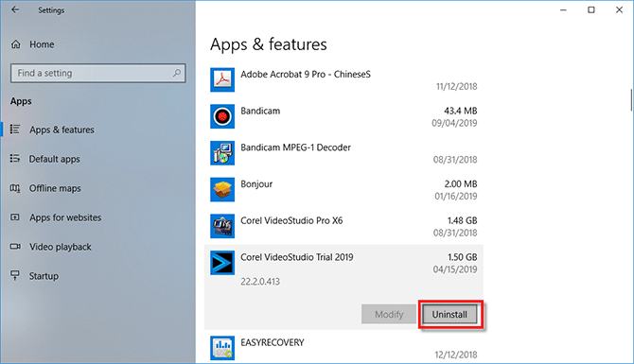Click the Apps for websites icon

tap(15, 217)
